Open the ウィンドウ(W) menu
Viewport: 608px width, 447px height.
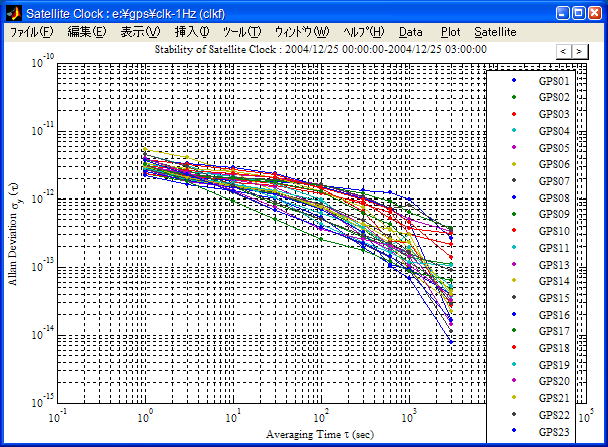click(x=301, y=32)
